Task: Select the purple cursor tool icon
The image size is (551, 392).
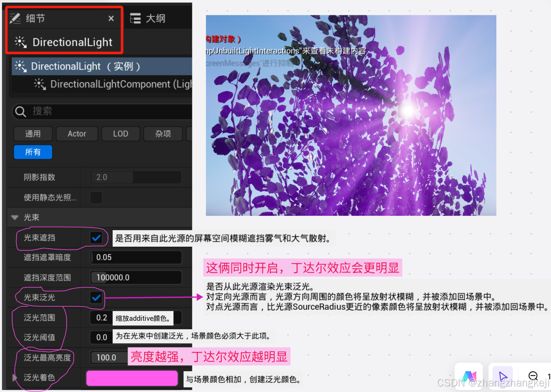Action: (503, 376)
